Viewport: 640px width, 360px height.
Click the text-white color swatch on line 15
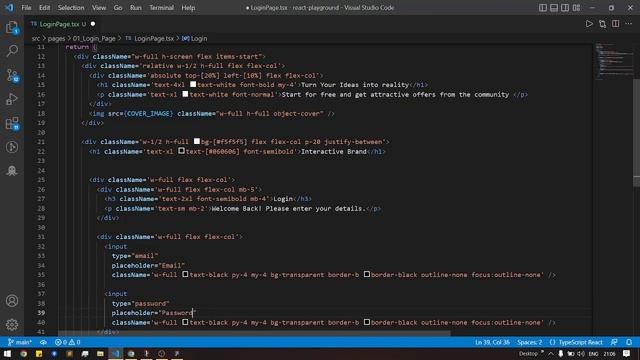click(x=193, y=84)
